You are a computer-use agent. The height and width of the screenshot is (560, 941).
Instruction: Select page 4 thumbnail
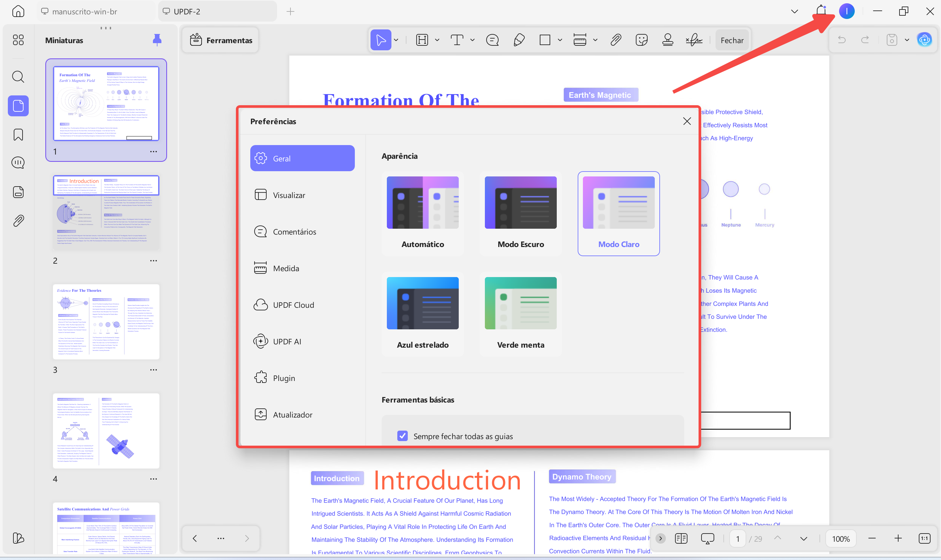click(106, 431)
